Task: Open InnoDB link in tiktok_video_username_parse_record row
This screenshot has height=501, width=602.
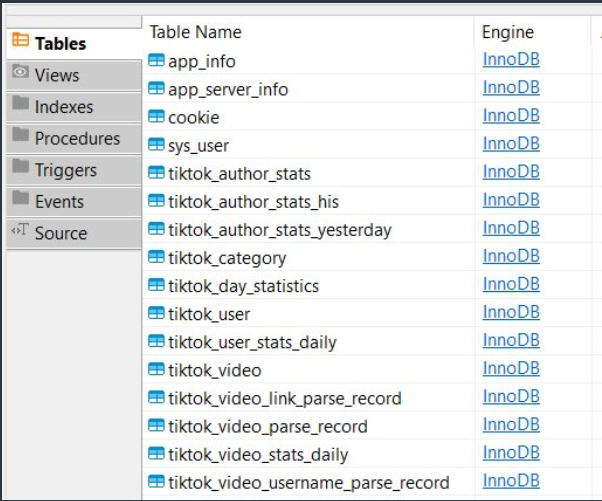Action: 511,480
